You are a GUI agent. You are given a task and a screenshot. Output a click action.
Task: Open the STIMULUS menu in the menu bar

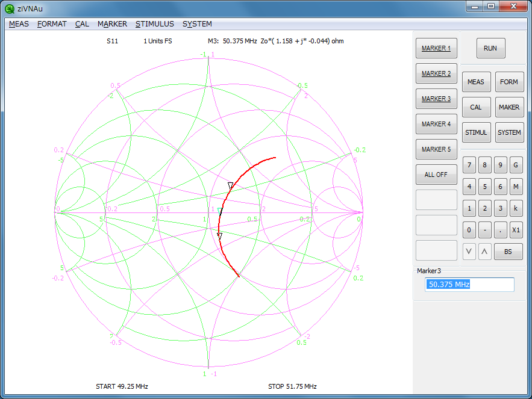tap(155, 24)
